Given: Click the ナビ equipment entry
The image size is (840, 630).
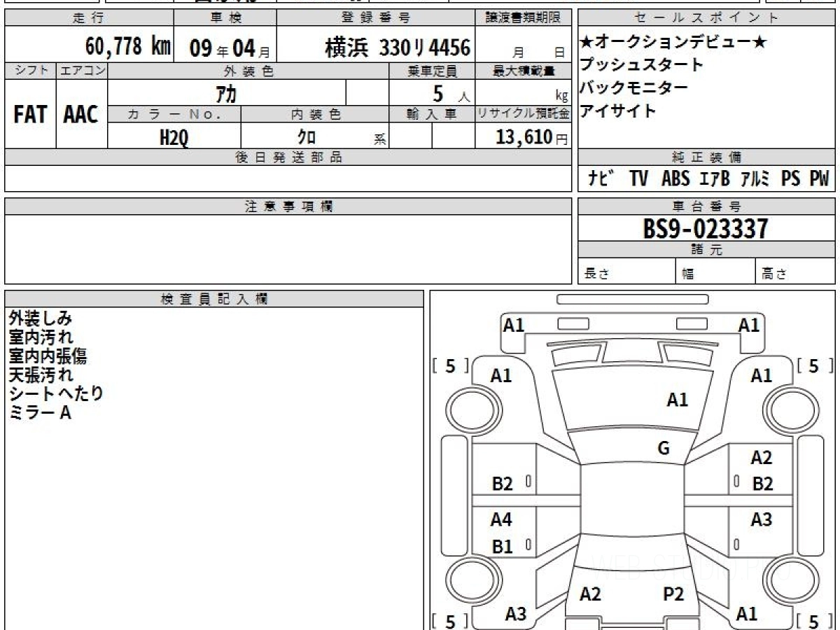Looking at the screenshot, I should coord(601,178).
